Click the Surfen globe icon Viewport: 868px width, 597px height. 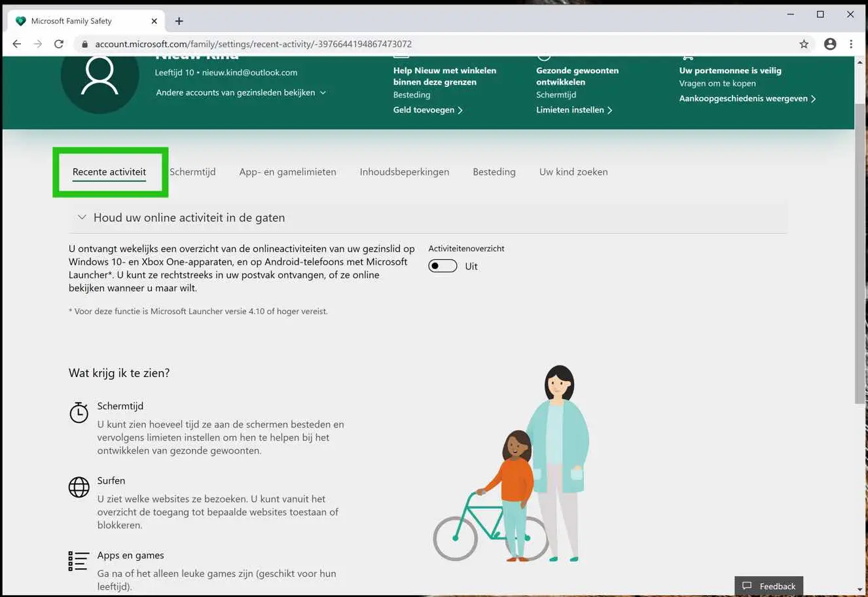coord(79,487)
